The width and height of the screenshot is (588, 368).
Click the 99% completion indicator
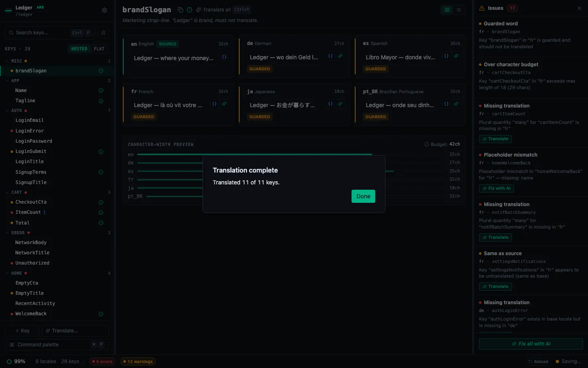pyautogui.click(x=16, y=361)
